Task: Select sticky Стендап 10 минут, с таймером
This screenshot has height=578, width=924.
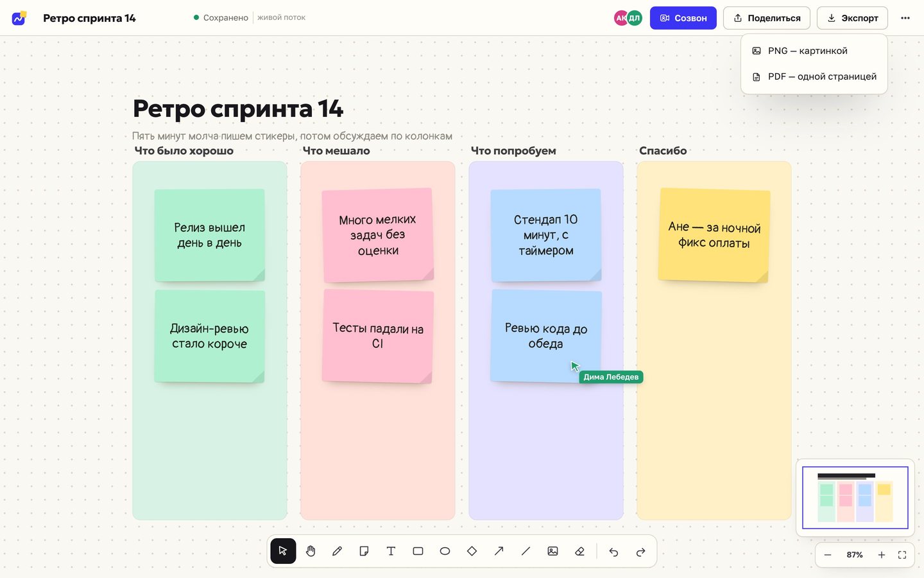Action: click(x=546, y=235)
